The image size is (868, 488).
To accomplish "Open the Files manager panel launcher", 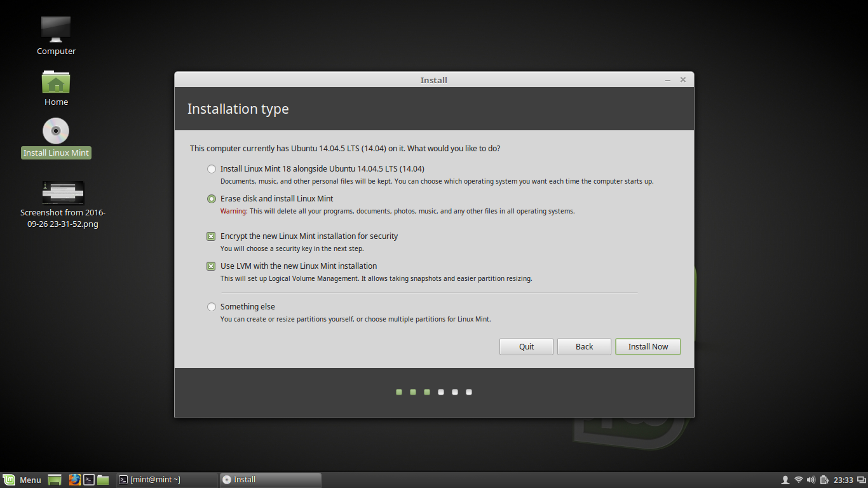I will [103, 480].
